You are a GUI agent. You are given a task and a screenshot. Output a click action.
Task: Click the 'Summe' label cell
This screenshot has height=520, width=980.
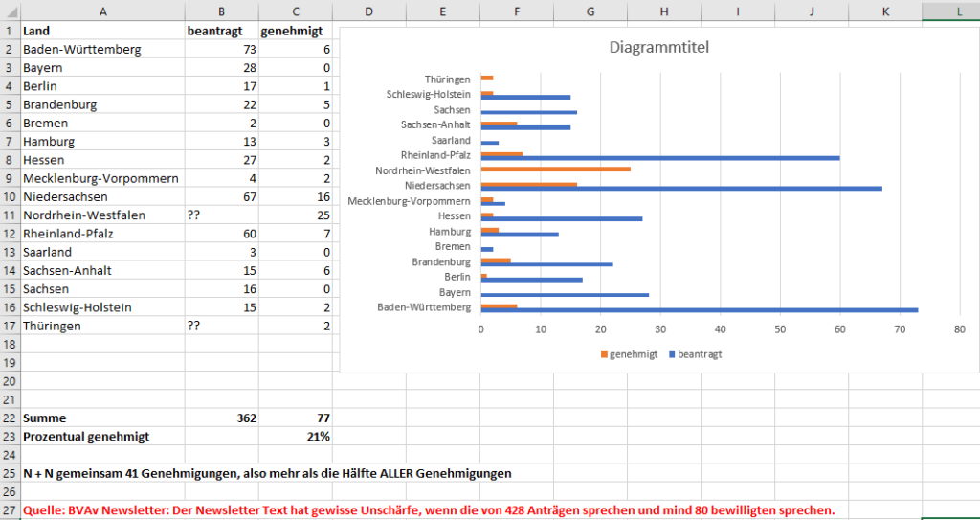tap(102, 418)
